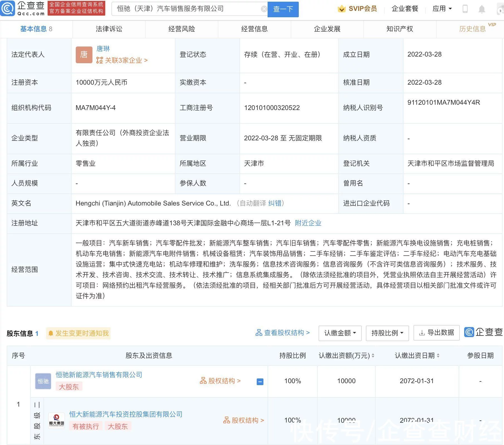504x445 pixels.
Task: Click the 有被执行 tag
Action: coord(86,427)
